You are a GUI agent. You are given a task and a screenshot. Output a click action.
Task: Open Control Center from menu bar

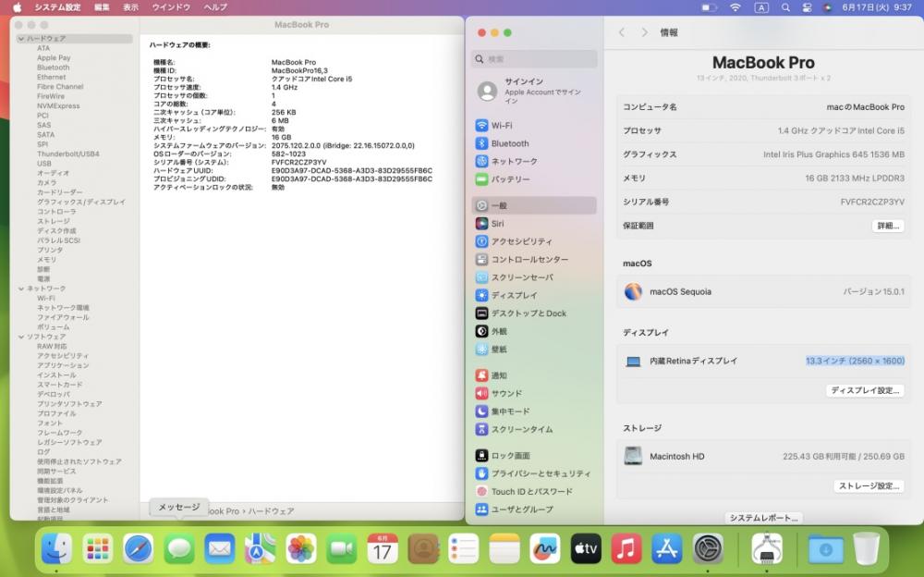(807, 7)
